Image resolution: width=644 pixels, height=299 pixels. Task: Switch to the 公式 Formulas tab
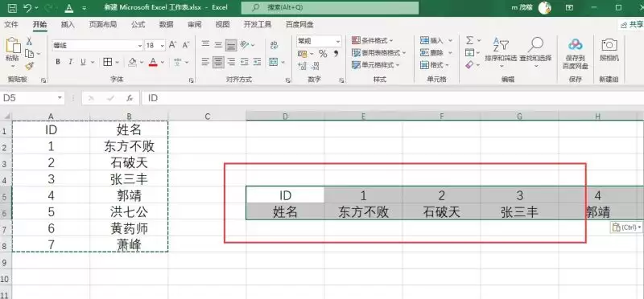pos(138,25)
